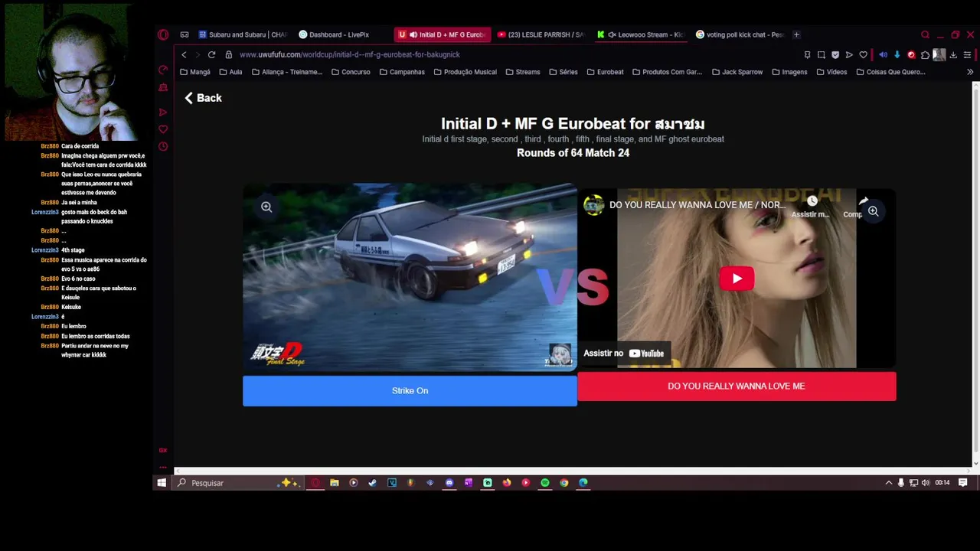Screen dimensions: 980x551
Task: Click the Initial D AE86 drifting thumbnail
Action: pos(410,277)
